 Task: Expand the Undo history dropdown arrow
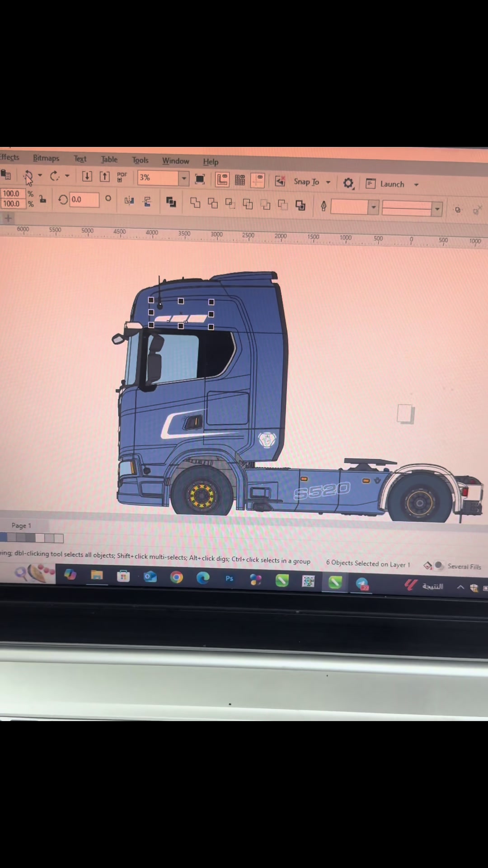click(x=40, y=175)
